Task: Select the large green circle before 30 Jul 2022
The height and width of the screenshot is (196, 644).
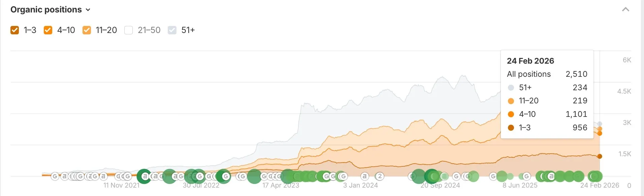Action: click(169, 175)
